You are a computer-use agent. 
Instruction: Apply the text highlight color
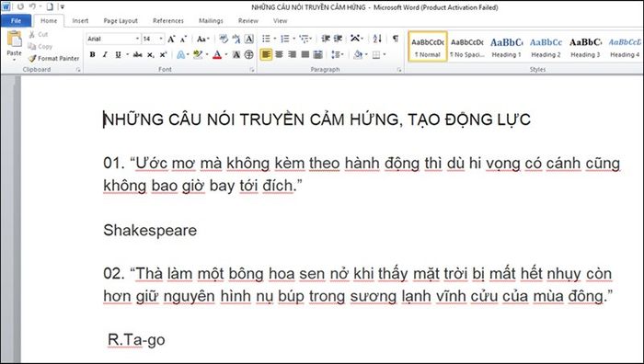pyautogui.click(x=198, y=54)
